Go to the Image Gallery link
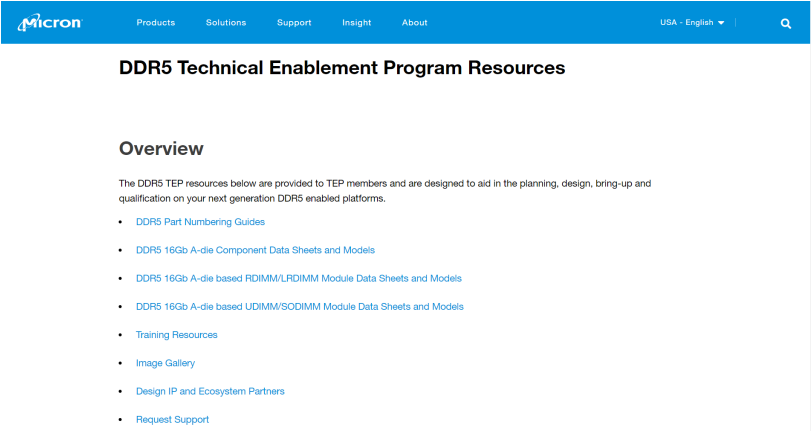Screen dimensions: 812x431 (165, 363)
